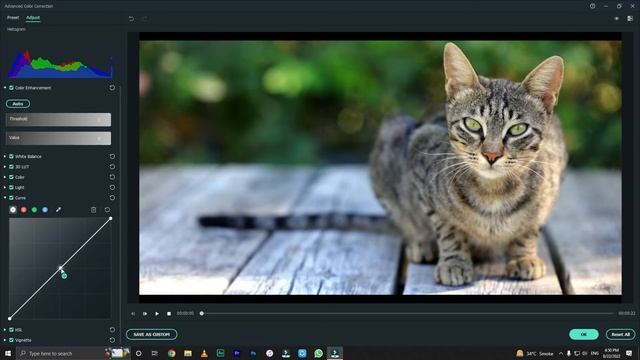Toggle the Color checkbox
The image size is (640, 360).
click(x=11, y=177)
